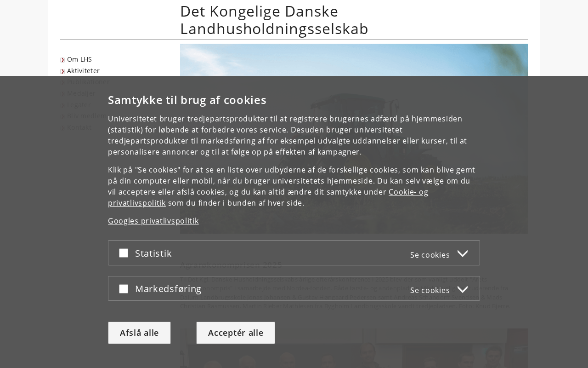The image size is (588, 368).
Task: Click the arrow bullet beside Medaljer
Action: click(62, 94)
